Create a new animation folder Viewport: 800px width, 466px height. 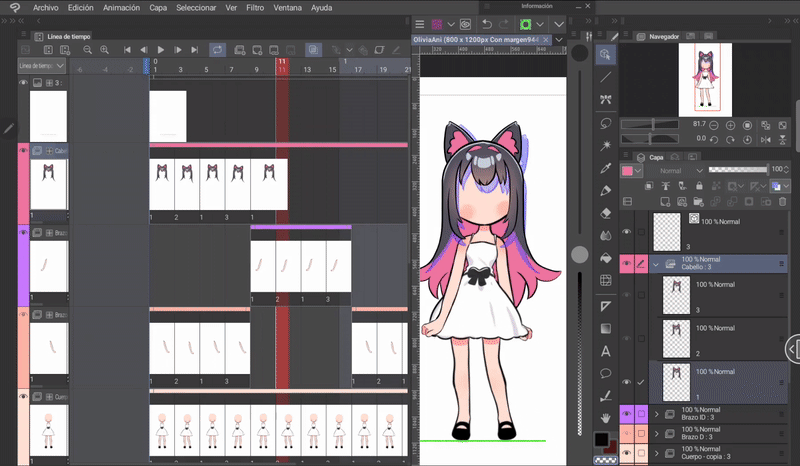pyautogui.click(x=239, y=50)
